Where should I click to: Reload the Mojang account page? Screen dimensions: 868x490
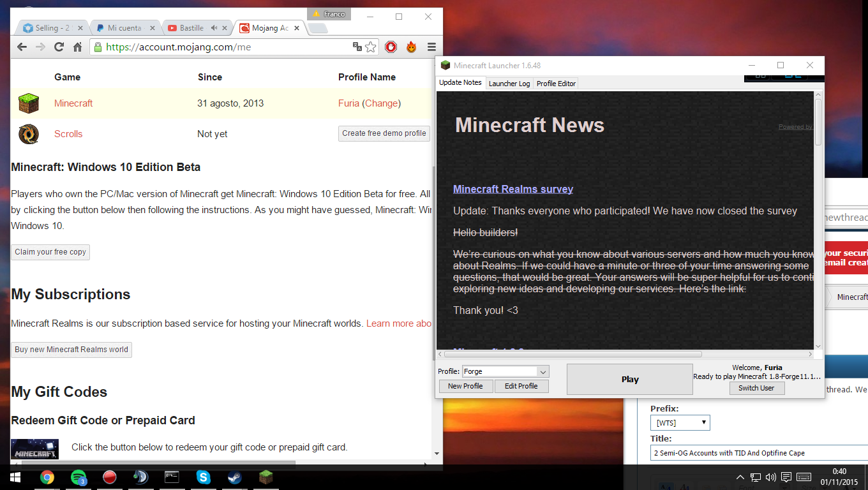tap(59, 47)
